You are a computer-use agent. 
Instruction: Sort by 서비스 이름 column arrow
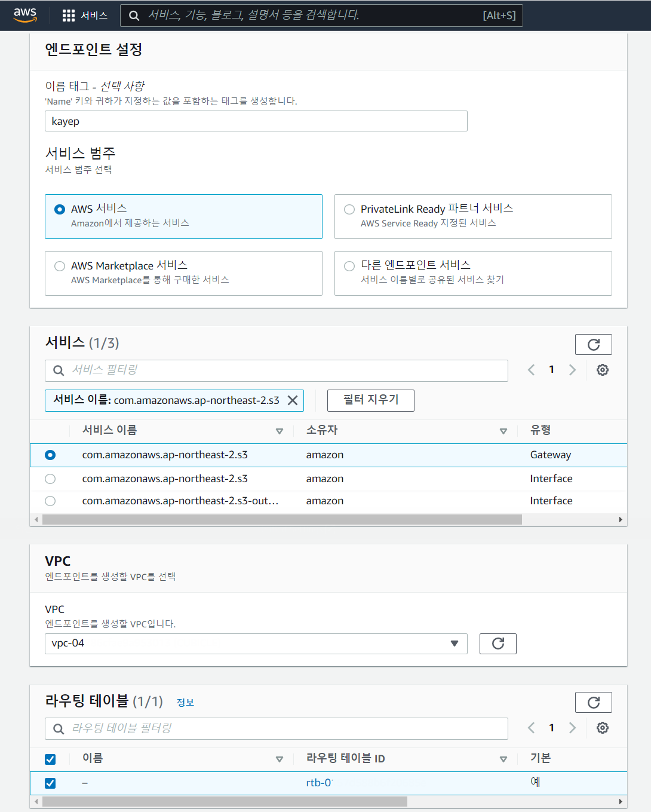point(279,431)
